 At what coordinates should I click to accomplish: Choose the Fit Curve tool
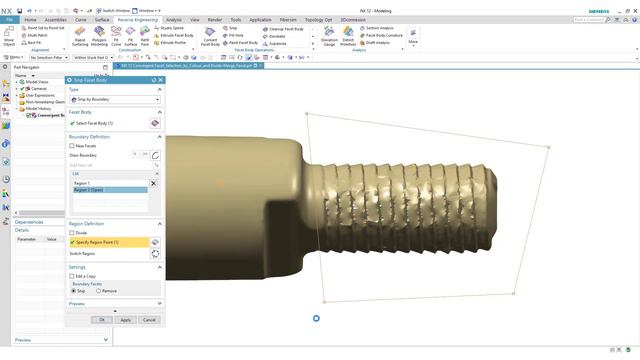point(116,36)
